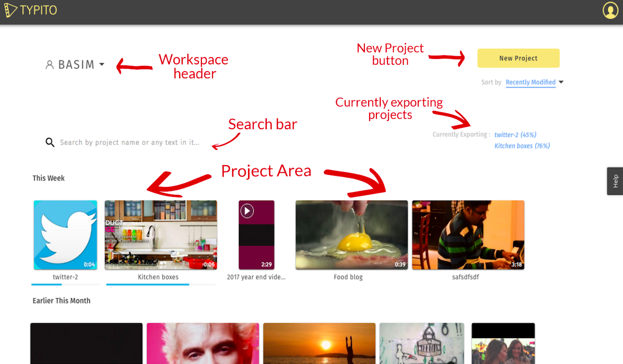Open the black thumbnail under Earlier This Month

pos(87,343)
